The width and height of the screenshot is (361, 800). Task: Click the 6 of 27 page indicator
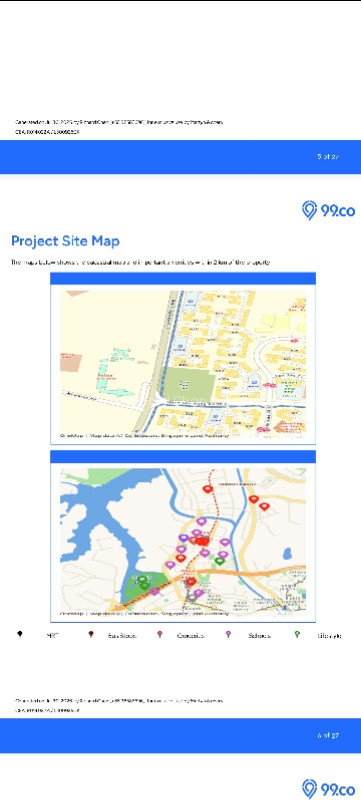(x=328, y=735)
